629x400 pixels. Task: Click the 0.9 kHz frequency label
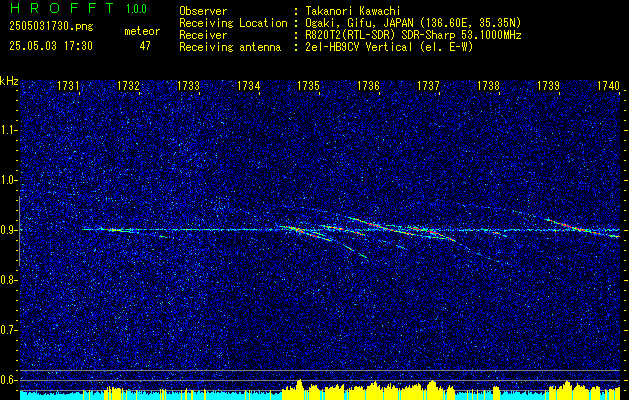tap(9, 230)
